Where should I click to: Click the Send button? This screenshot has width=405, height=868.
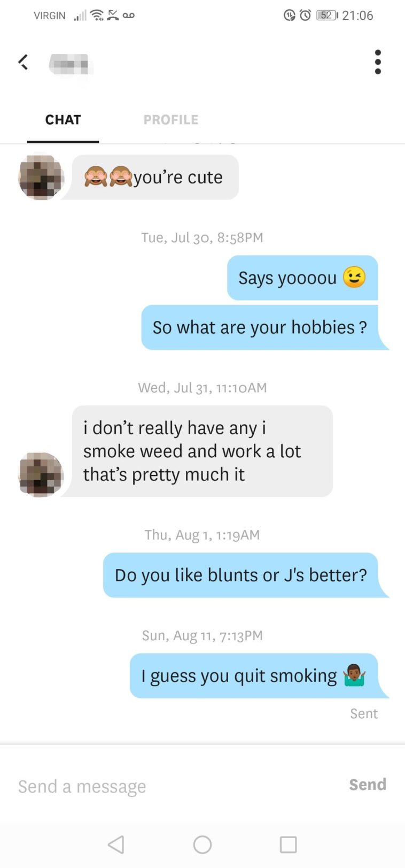pos(368,785)
